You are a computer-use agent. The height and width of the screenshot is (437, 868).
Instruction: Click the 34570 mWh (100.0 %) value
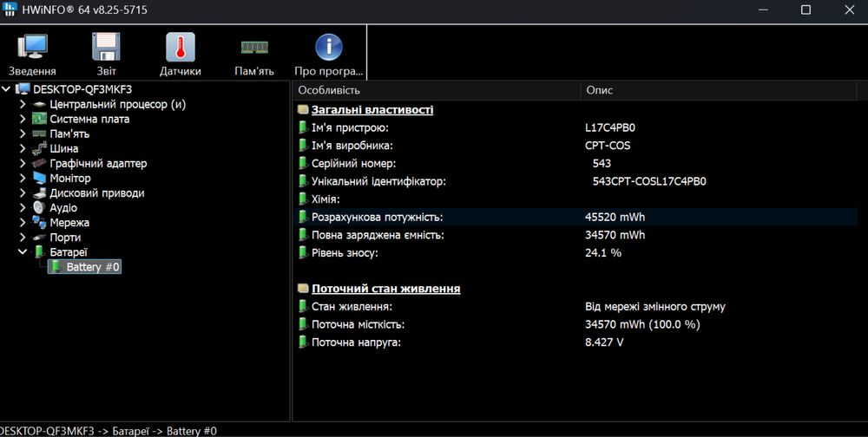[x=642, y=324]
